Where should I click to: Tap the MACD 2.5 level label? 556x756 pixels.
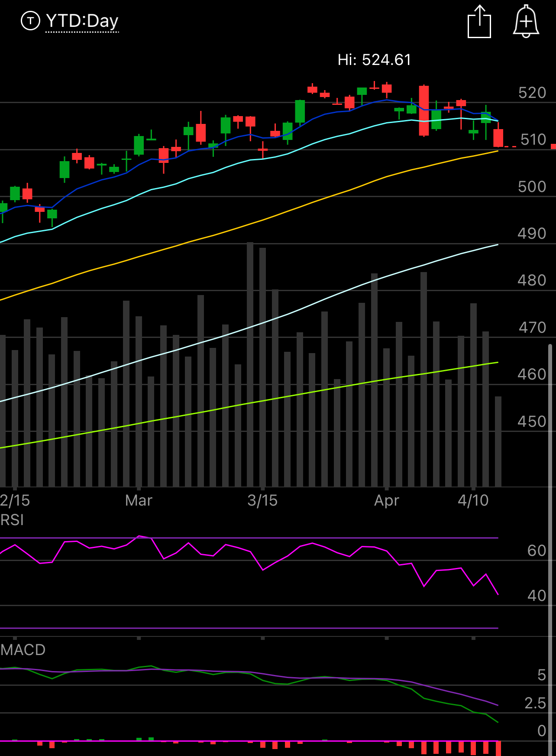(x=535, y=703)
